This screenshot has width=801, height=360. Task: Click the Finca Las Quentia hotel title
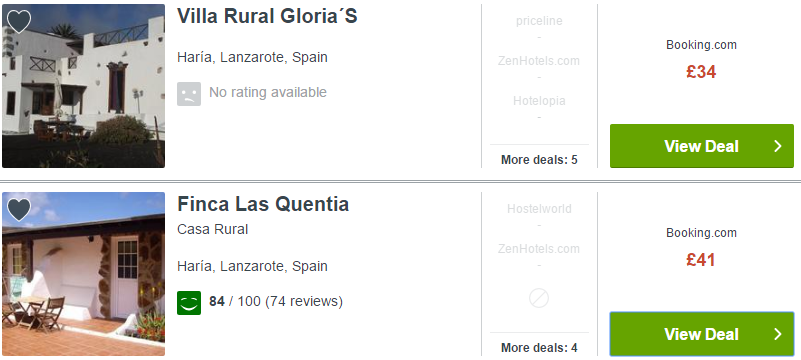(x=263, y=204)
